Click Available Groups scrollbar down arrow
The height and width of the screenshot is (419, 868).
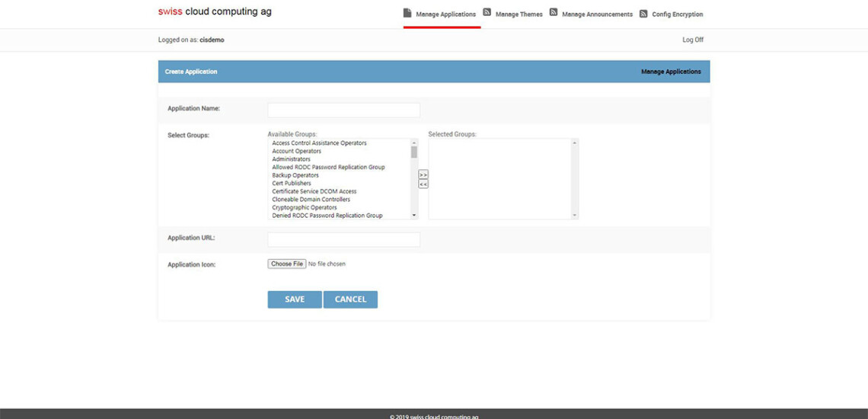coord(414,215)
